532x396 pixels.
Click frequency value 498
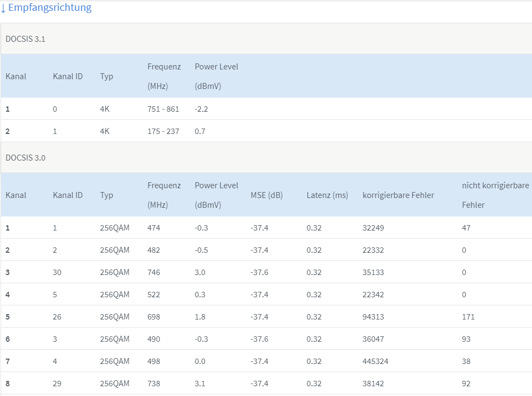pyautogui.click(x=153, y=361)
